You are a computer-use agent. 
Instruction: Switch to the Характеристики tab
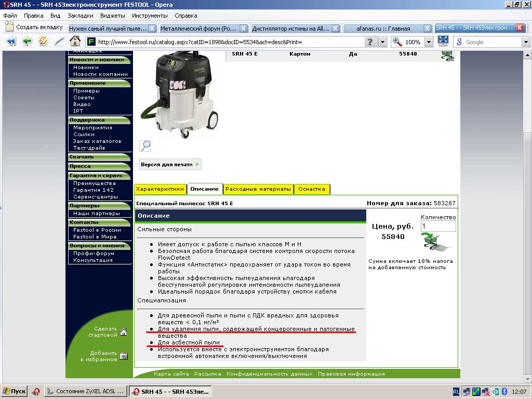pyautogui.click(x=160, y=189)
